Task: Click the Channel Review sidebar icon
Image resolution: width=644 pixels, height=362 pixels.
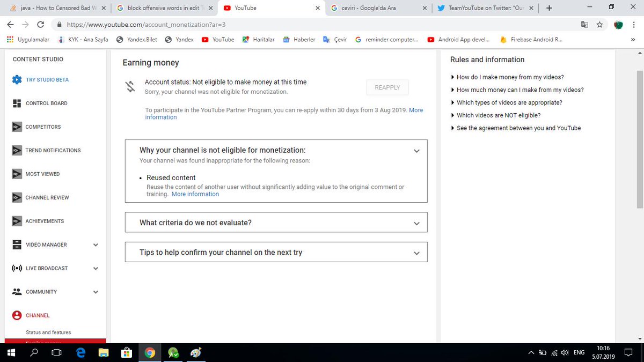Action: (x=16, y=198)
